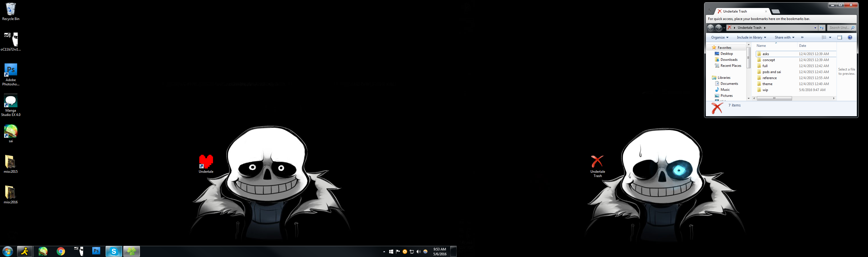Click the Show desktop button on taskbar
Image resolution: width=868 pixels, height=257 pixels.
(x=453, y=251)
